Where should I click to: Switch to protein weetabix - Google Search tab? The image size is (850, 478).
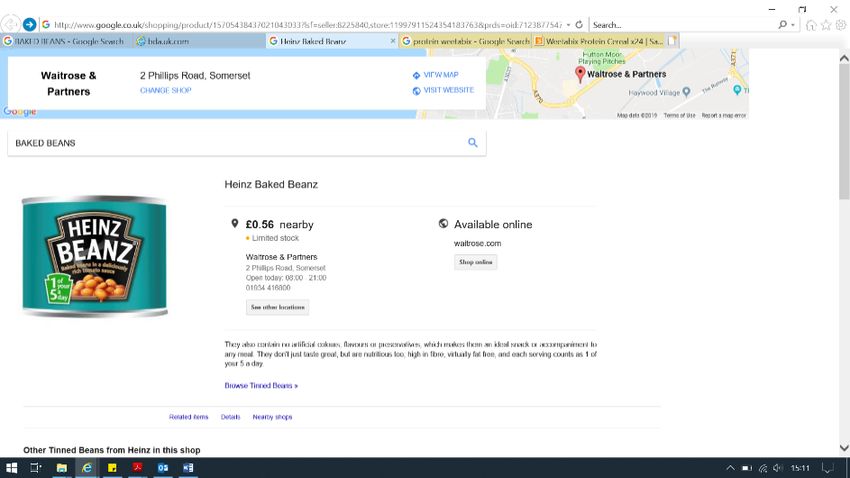(x=466, y=41)
